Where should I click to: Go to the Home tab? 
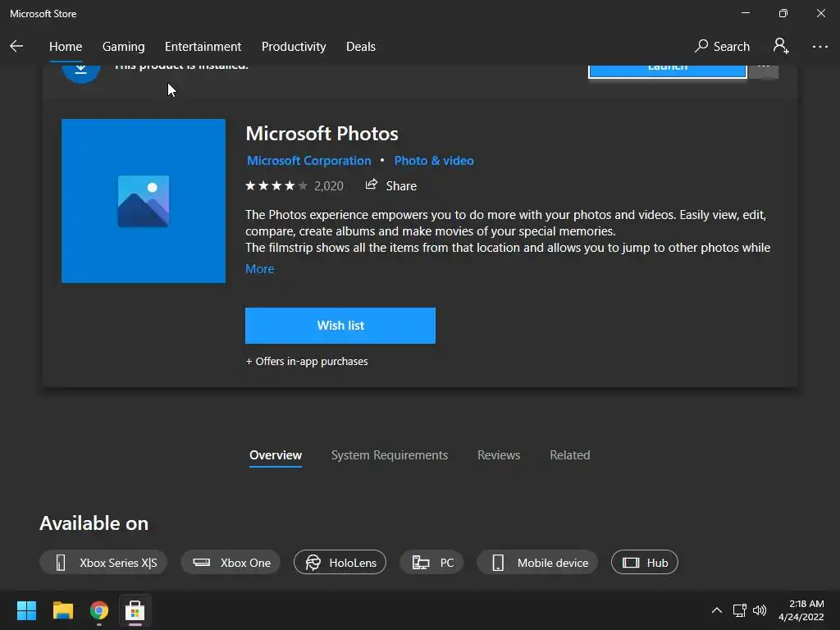click(x=66, y=47)
